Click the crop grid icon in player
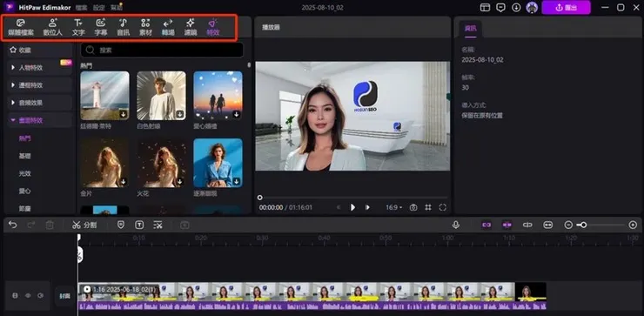The image size is (644, 316). (x=428, y=207)
